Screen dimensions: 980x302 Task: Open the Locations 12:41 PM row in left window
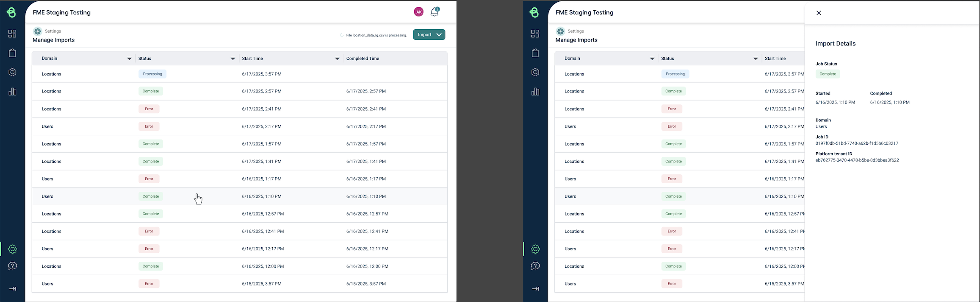coord(239,231)
